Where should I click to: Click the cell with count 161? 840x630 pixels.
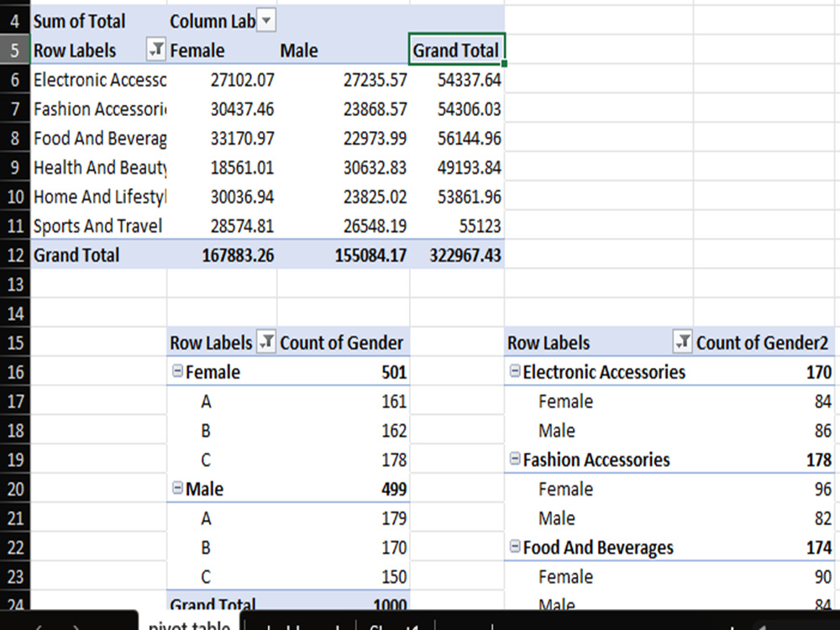tap(344, 402)
